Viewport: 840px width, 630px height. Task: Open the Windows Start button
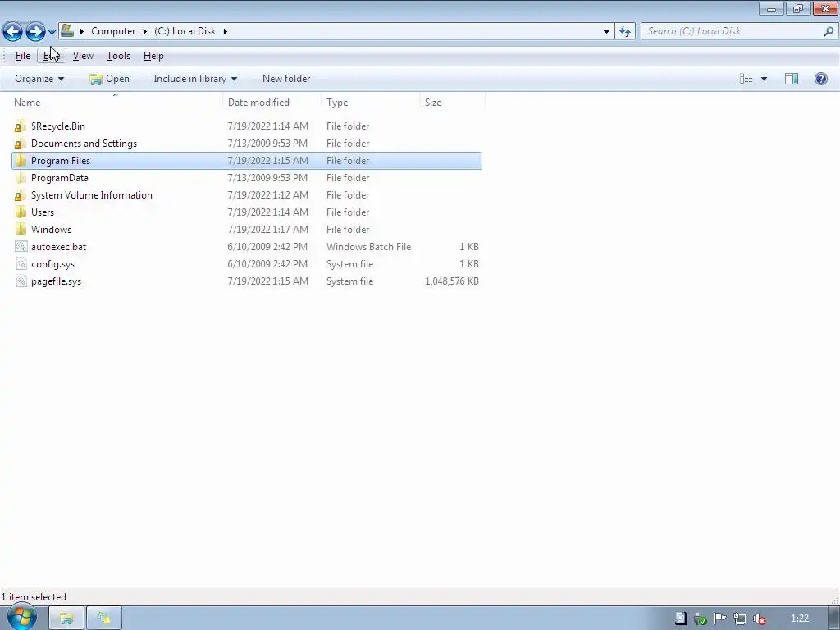(21, 619)
